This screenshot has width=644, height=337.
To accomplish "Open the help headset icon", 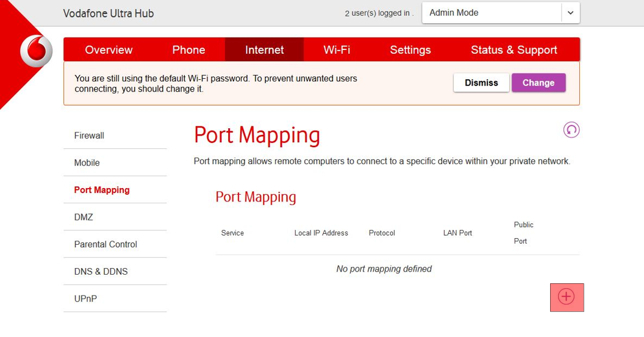I will [x=571, y=130].
